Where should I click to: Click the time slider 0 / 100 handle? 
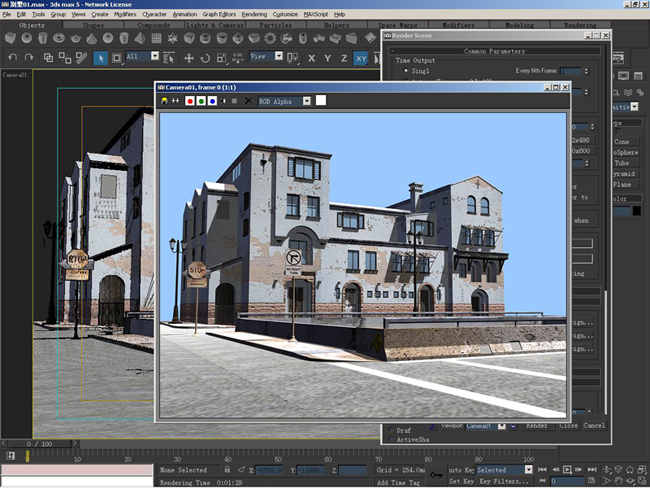pos(40,444)
